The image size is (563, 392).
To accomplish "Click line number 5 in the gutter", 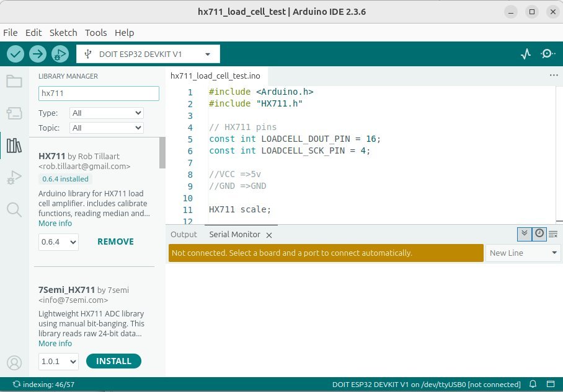I will (190, 139).
